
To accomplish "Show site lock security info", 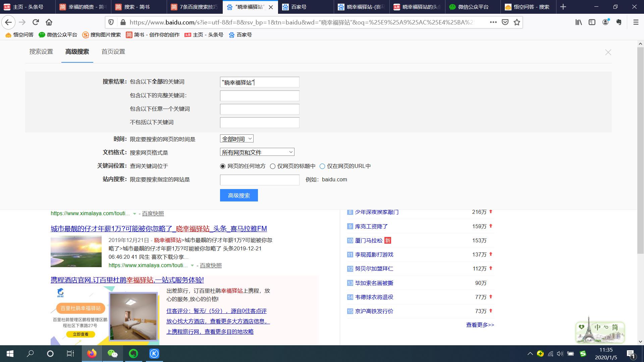I will 123,22.
